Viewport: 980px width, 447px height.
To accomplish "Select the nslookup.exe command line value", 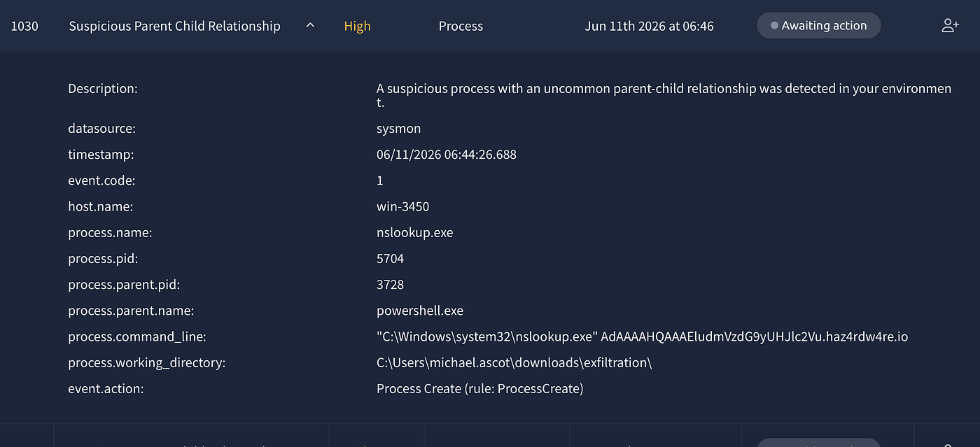I will [x=642, y=336].
